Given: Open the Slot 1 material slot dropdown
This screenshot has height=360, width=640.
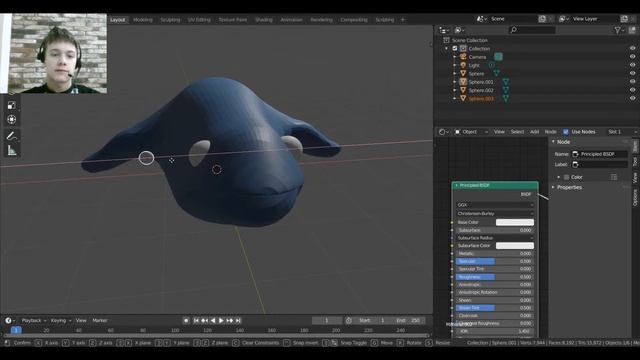Looking at the screenshot, I should (x=620, y=132).
